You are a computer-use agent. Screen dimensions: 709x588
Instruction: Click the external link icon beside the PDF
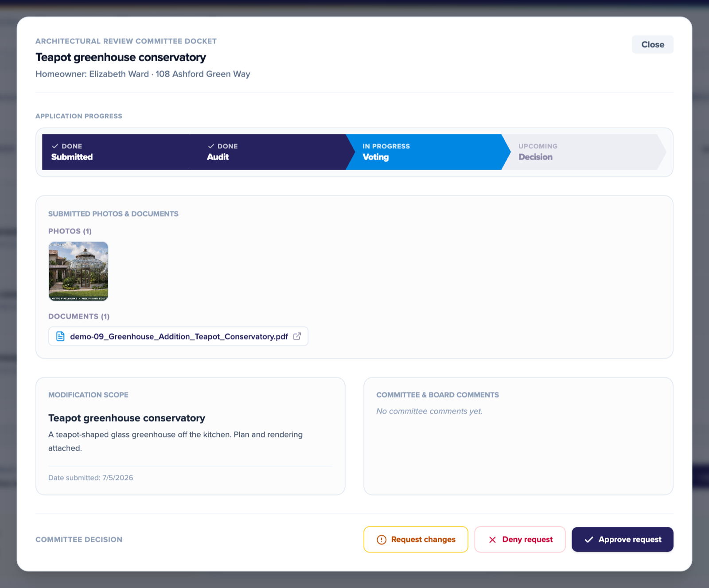[x=297, y=336]
